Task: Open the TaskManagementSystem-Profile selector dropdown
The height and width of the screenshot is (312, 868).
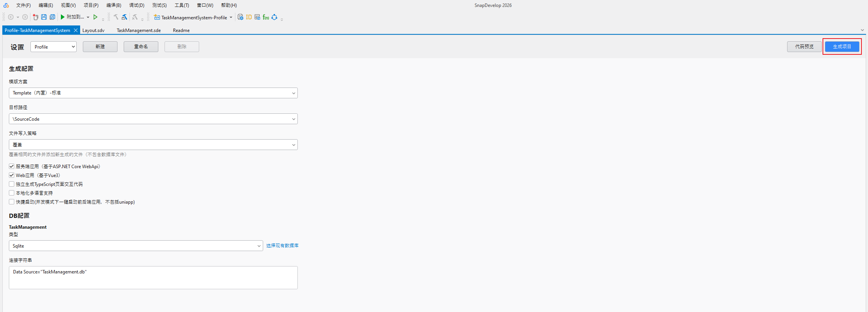Action: click(x=231, y=17)
